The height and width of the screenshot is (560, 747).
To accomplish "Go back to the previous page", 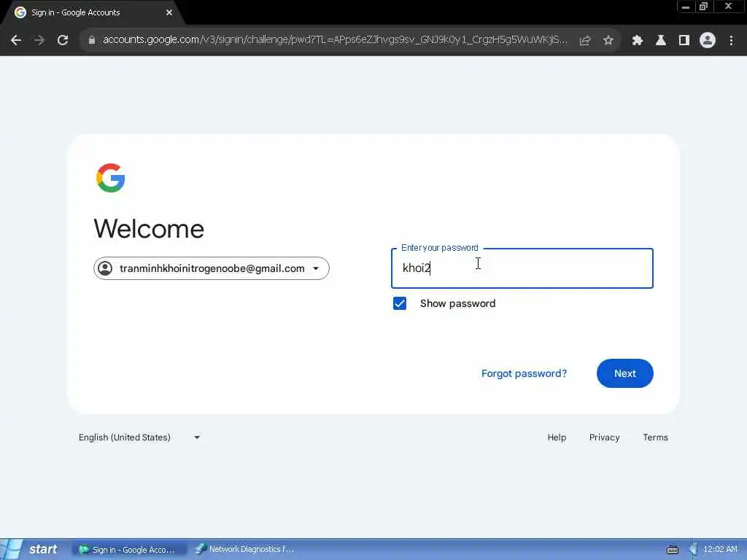I will (16, 41).
